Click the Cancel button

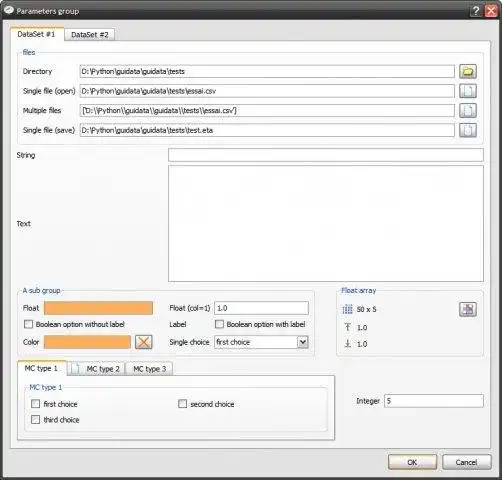coord(467,462)
